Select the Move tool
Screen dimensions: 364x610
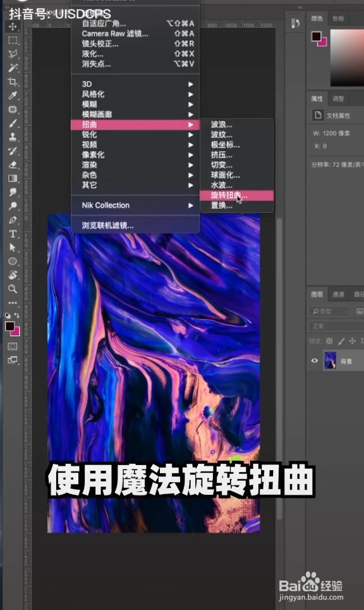pyautogui.click(x=13, y=27)
